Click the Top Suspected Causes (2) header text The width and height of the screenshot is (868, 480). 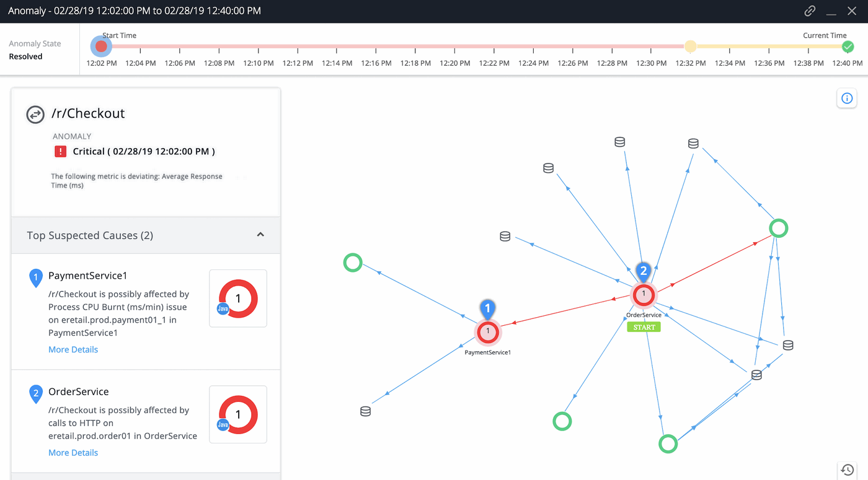(90, 235)
